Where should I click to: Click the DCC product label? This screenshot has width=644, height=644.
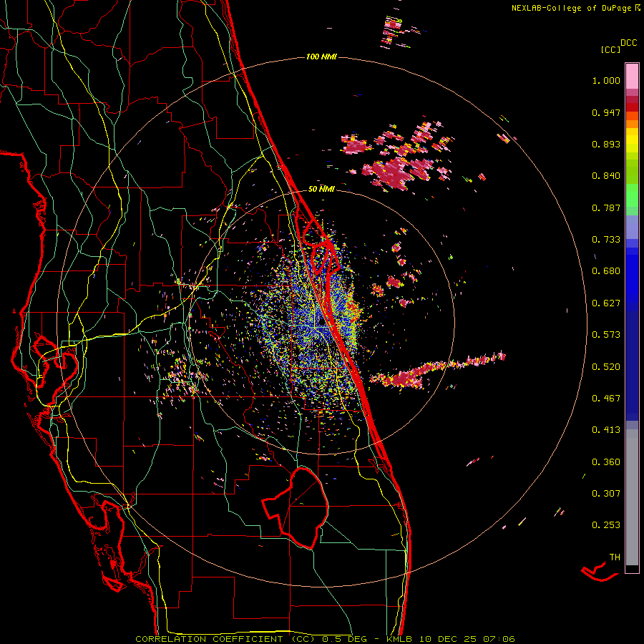628,43
